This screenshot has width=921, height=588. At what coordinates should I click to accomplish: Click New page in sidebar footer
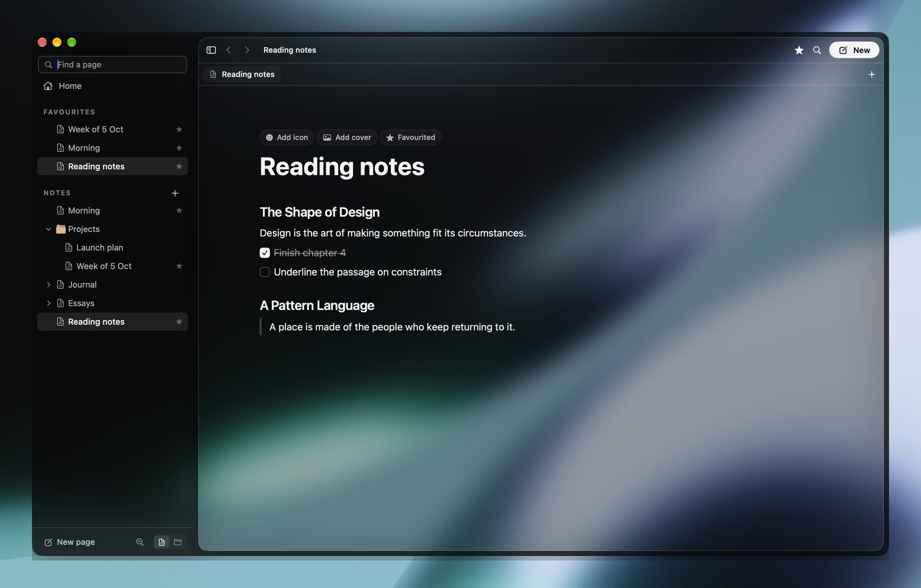pyautogui.click(x=70, y=542)
